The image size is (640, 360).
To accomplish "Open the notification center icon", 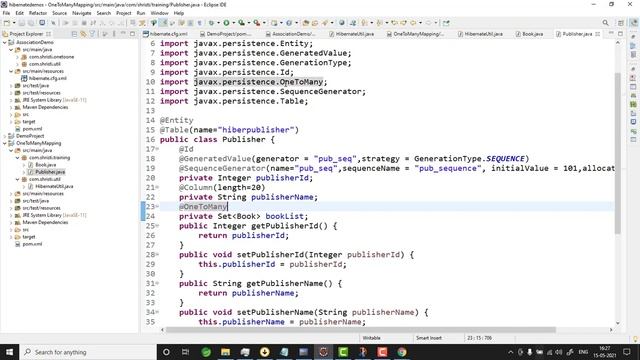I will coord(627,352).
